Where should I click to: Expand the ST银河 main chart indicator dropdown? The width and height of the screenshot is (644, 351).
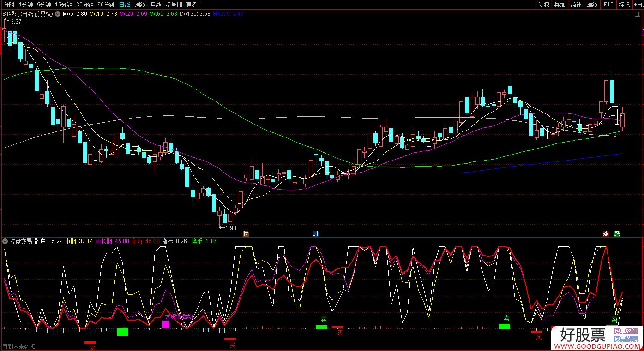click(57, 14)
